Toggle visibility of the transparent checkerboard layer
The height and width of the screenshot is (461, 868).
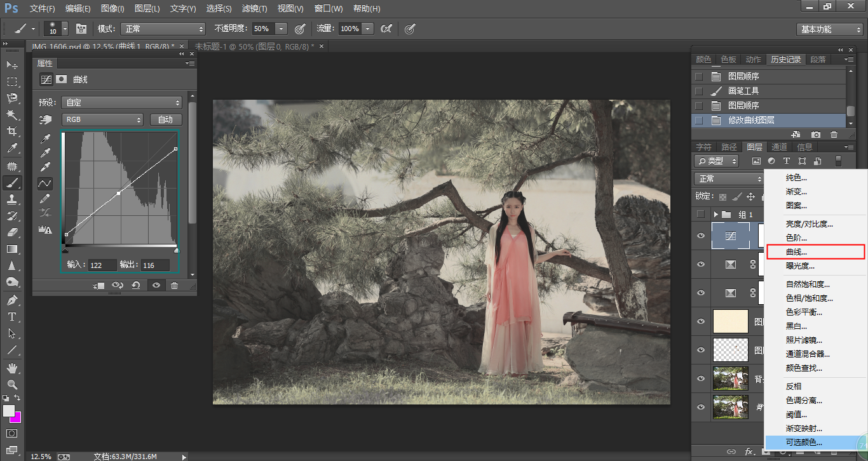tap(701, 350)
